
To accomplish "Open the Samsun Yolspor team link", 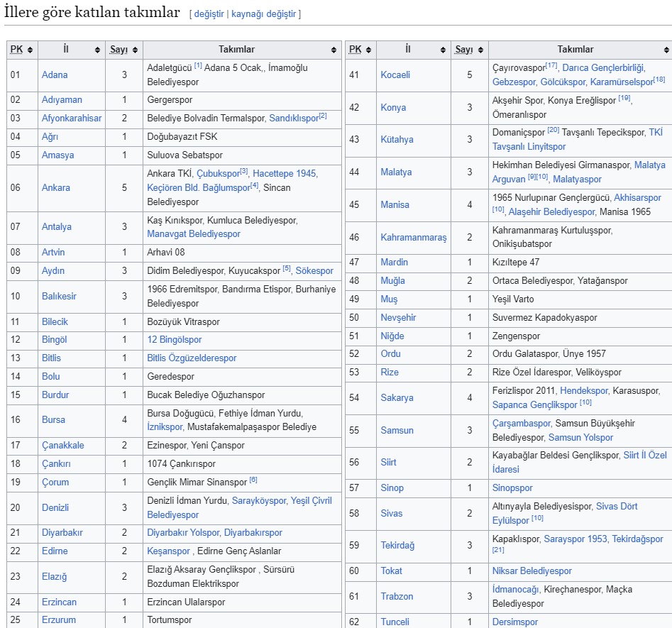I will pos(580,438).
